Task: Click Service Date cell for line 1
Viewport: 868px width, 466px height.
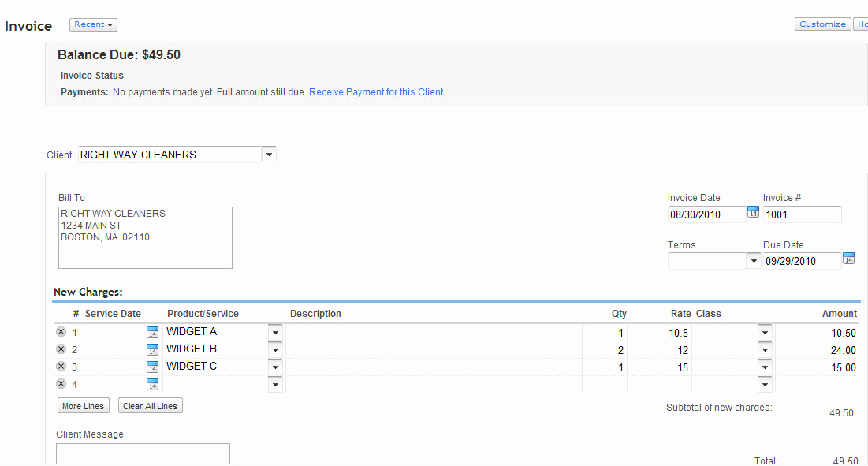Action: pos(114,333)
